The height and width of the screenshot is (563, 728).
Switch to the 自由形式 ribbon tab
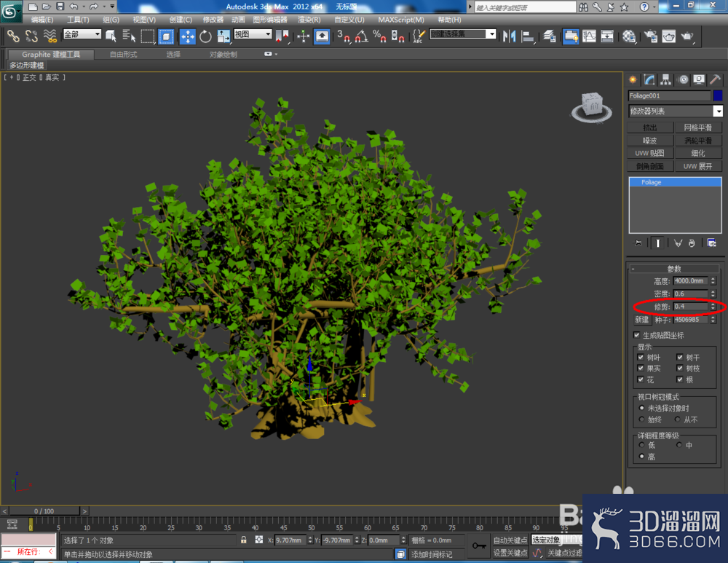(x=123, y=55)
